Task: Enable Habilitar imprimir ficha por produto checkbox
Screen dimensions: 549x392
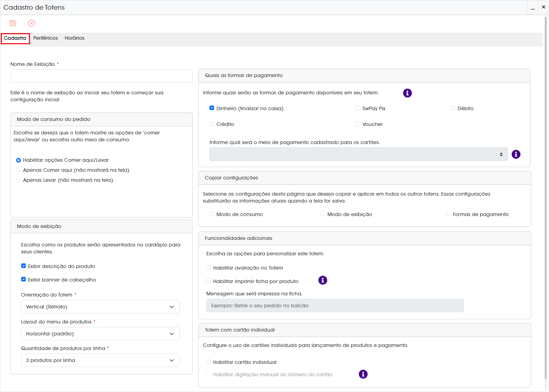Action: coord(209,281)
